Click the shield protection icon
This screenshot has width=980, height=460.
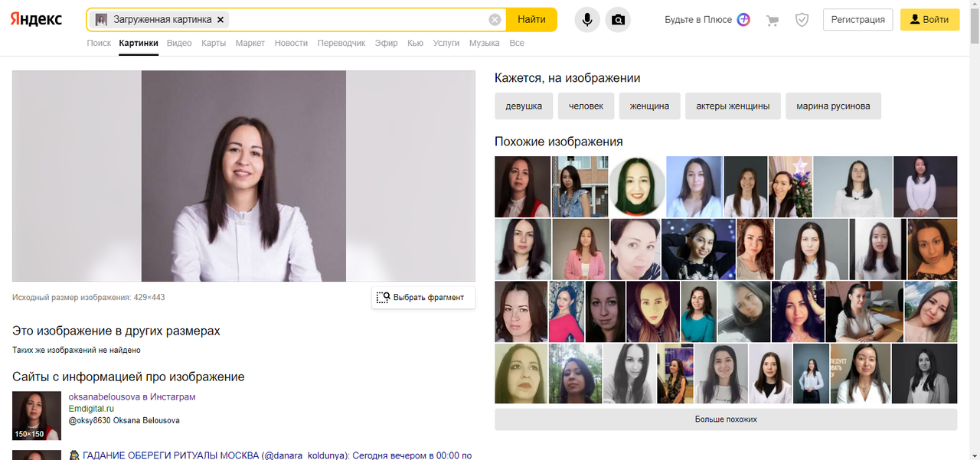802,21
